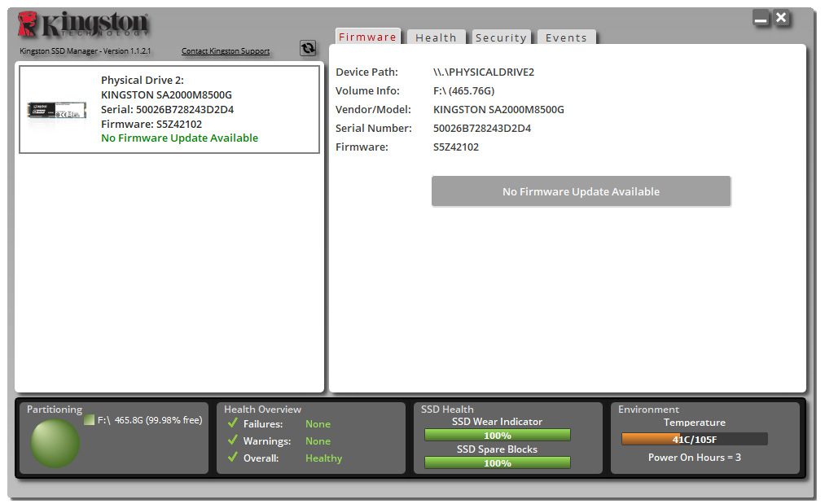View the Events tab
825x504 pixels.
[x=567, y=37]
